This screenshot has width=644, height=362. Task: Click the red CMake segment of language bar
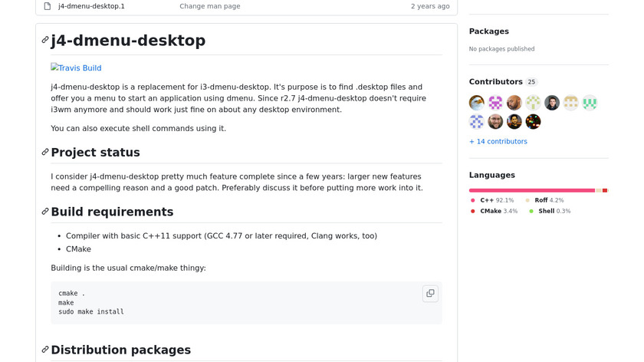point(605,190)
